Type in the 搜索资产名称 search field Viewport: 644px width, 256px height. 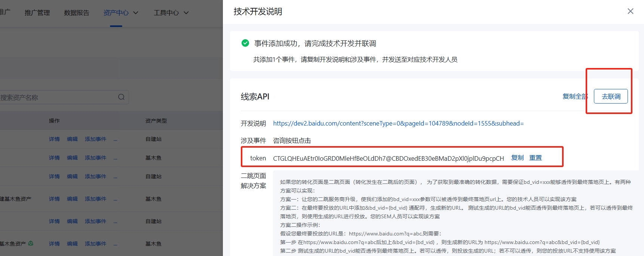(x=56, y=98)
